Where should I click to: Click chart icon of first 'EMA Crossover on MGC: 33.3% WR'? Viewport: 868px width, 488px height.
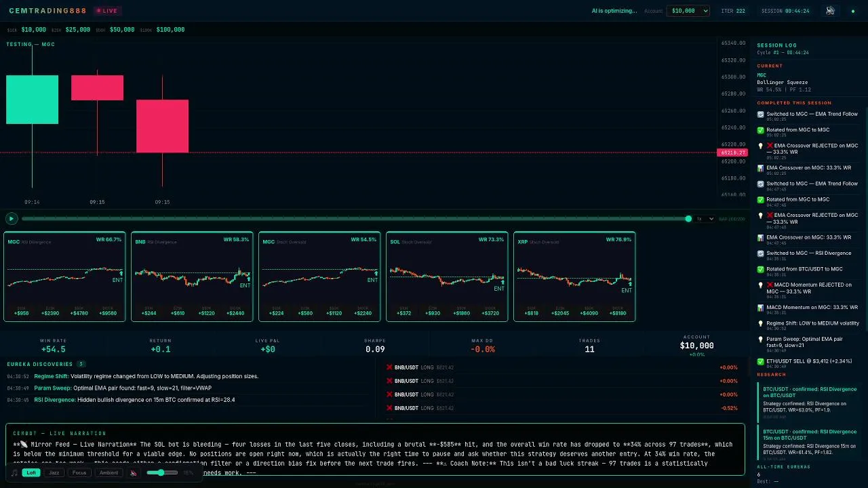point(761,168)
